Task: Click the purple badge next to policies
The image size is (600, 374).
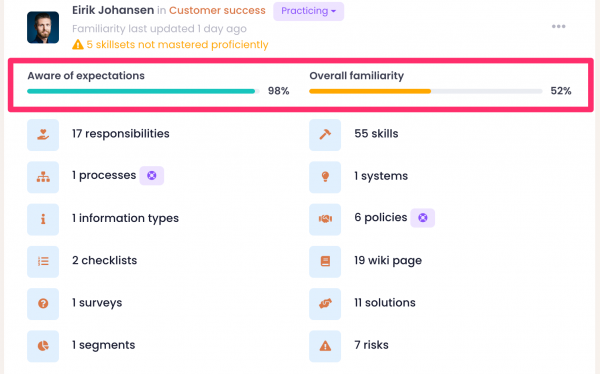Action: tap(422, 218)
